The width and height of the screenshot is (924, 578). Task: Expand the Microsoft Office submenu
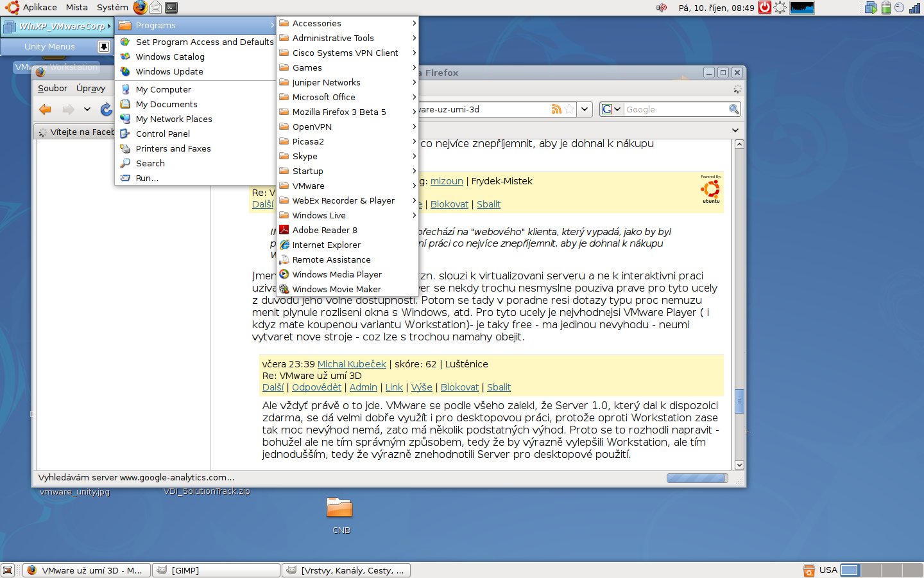click(x=347, y=97)
